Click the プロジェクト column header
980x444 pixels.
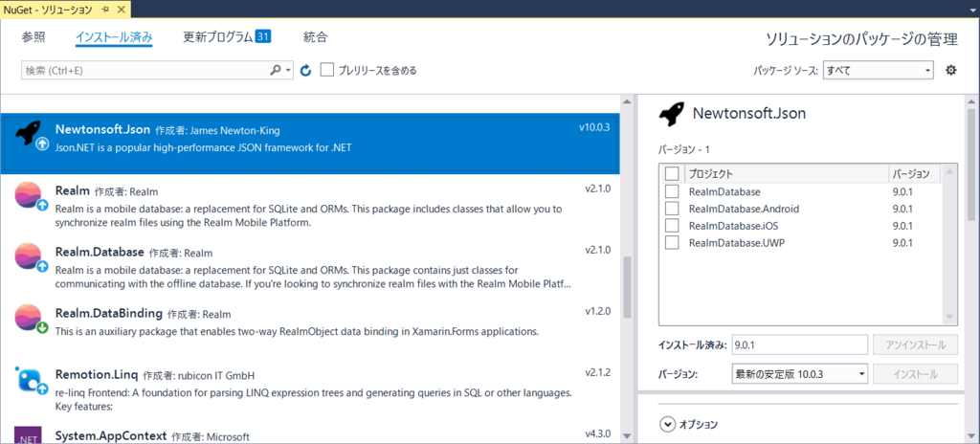point(787,173)
